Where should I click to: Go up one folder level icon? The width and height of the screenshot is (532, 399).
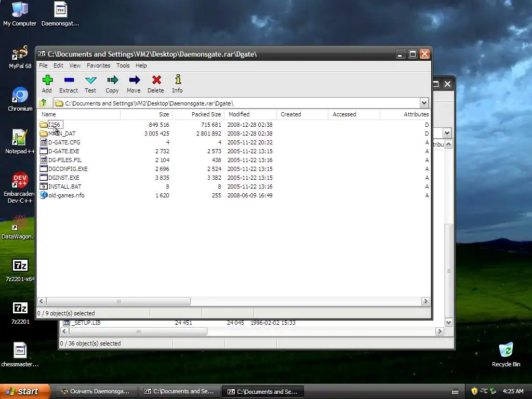tap(43, 103)
